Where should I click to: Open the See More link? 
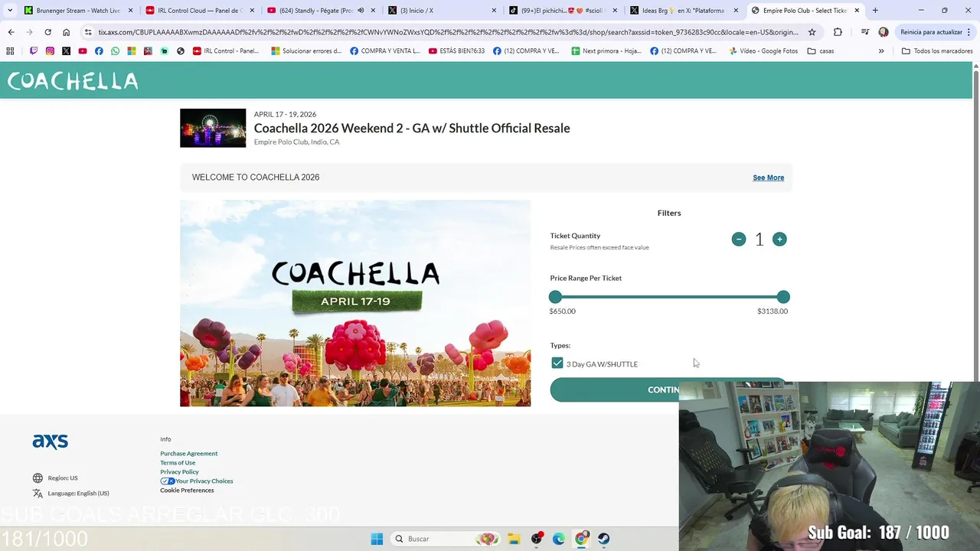click(x=768, y=178)
